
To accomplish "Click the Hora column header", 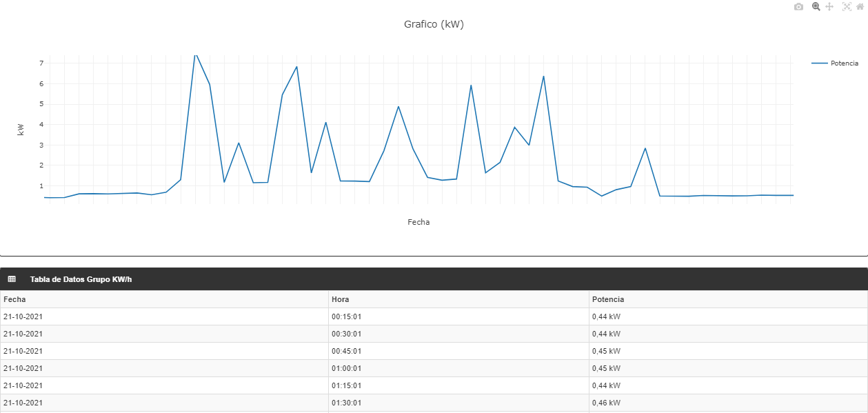I will point(340,299).
